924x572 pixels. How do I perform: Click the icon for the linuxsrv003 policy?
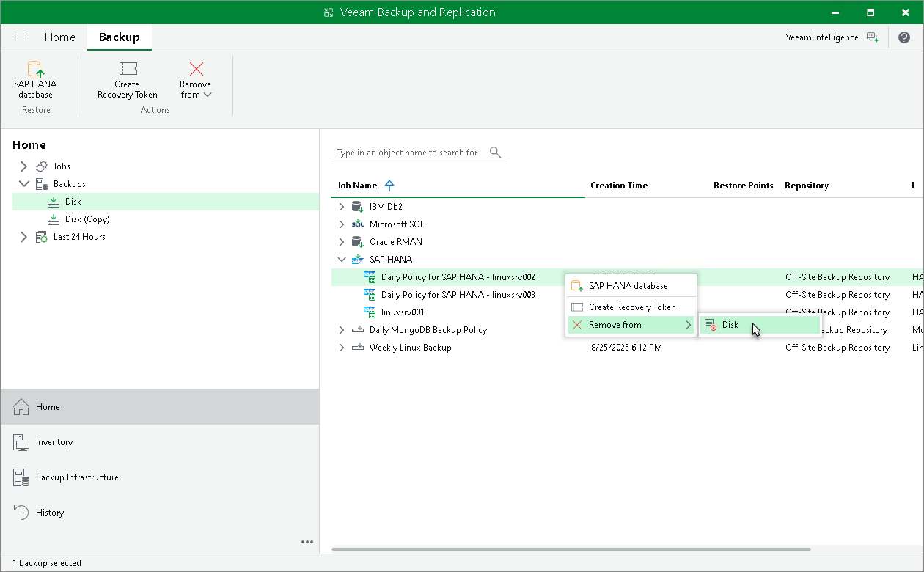[370, 295]
